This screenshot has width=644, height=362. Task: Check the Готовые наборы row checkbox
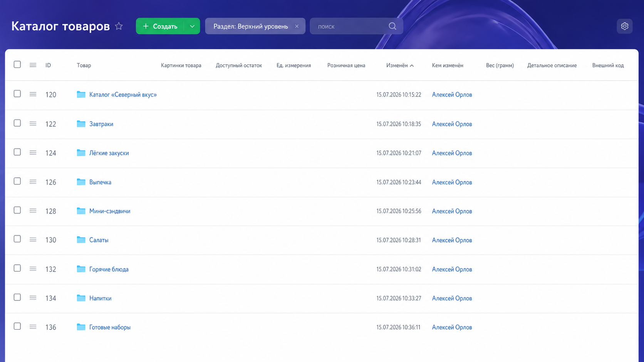coord(17,326)
